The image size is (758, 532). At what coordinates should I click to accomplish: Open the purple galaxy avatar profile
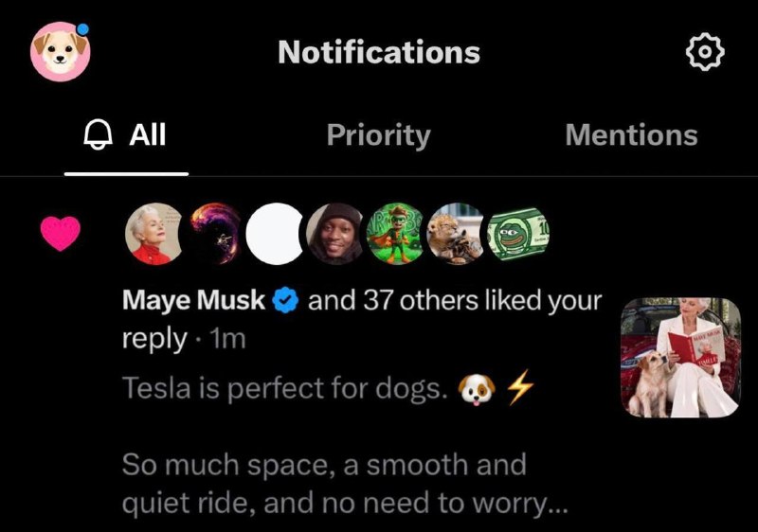point(215,234)
